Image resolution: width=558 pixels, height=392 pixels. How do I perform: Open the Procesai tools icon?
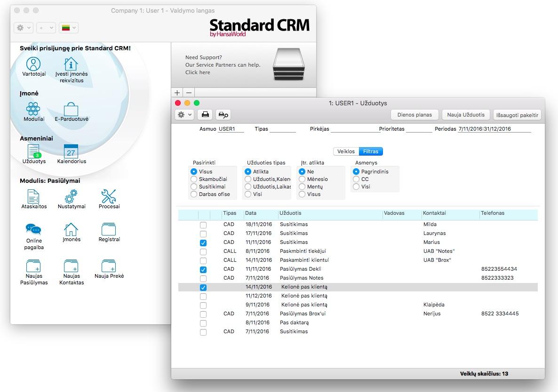(109, 196)
